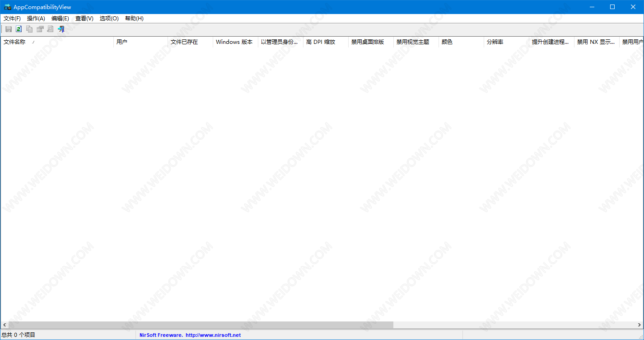The image size is (644, 340).
Task: Sort by the 禁用 NX 显示 column header
Action: point(597,42)
